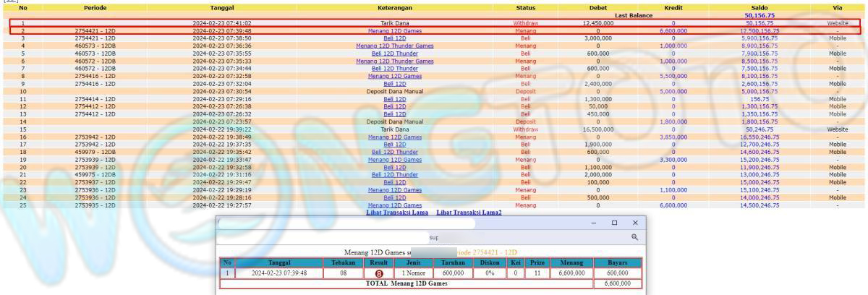Open Menang 12D Games for periode 2753942

394,137
